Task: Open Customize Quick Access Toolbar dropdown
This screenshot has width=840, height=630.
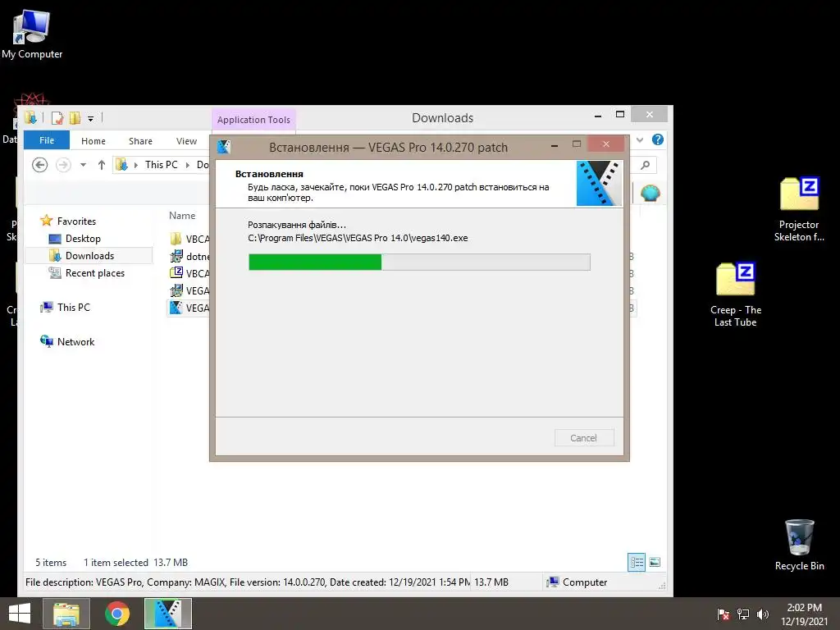Action: [x=90, y=118]
